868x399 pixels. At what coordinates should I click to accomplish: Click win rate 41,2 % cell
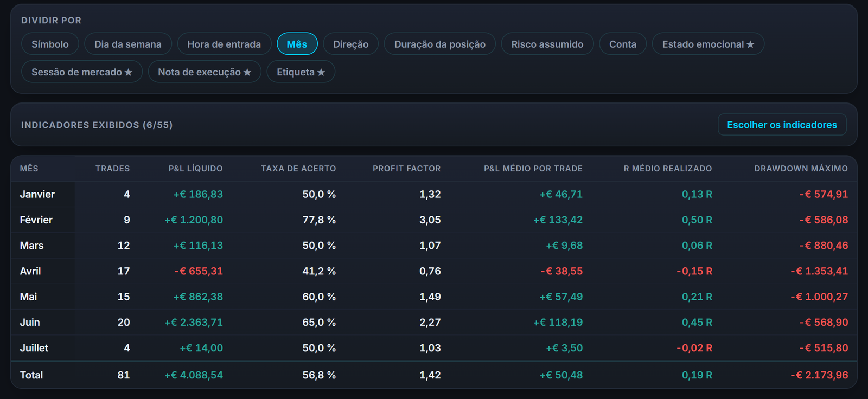(x=319, y=271)
